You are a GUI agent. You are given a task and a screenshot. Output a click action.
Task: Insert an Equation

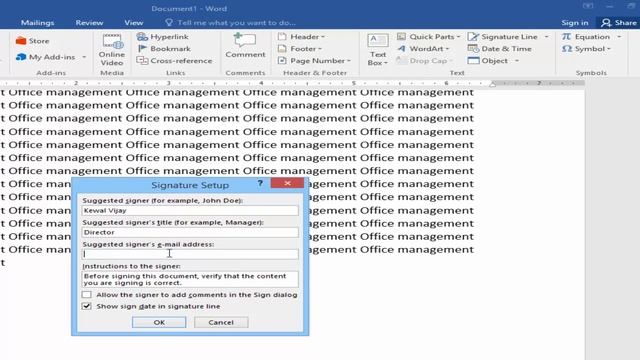click(586, 37)
